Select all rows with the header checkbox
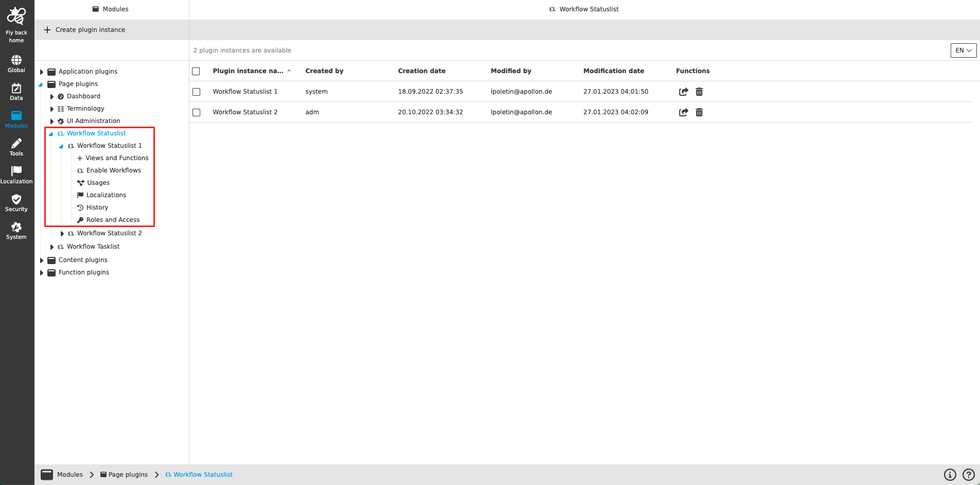Image resolution: width=980 pixels, height=485 pixels. tap(196, 71)
